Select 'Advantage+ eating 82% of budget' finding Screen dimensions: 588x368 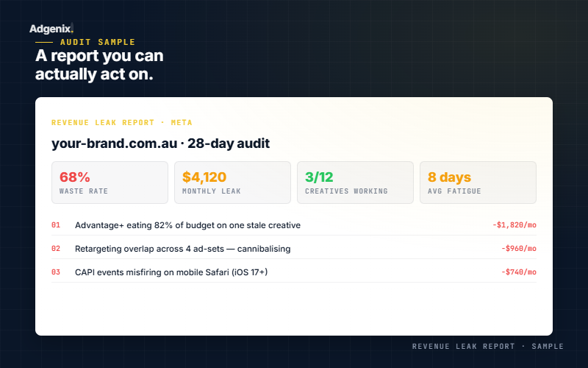tap(187, 225)
